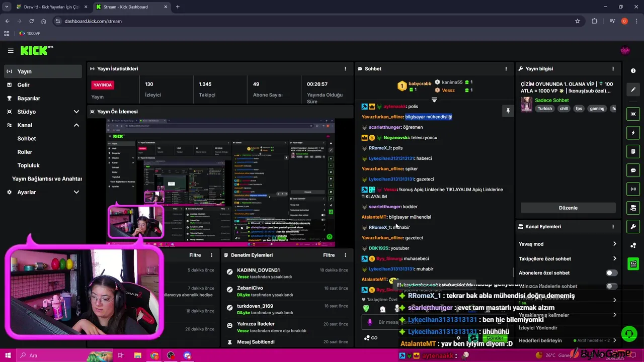Click the screen capture icon in right sidebar
Image resolution: width=644 pixels, height=362 pixels.
click(633, 114)
